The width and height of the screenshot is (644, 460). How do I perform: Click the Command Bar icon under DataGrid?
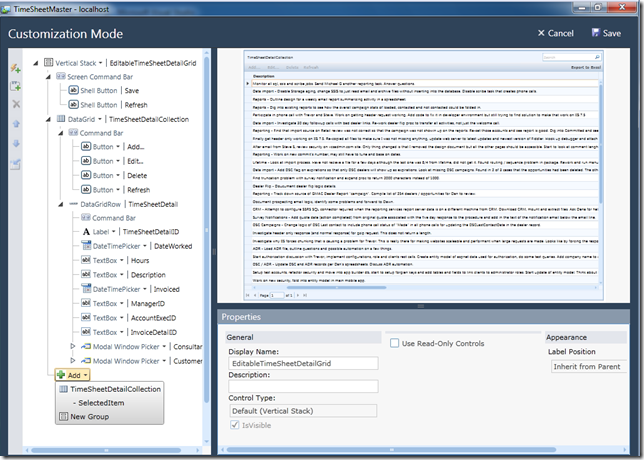click(x=73, y=132)
